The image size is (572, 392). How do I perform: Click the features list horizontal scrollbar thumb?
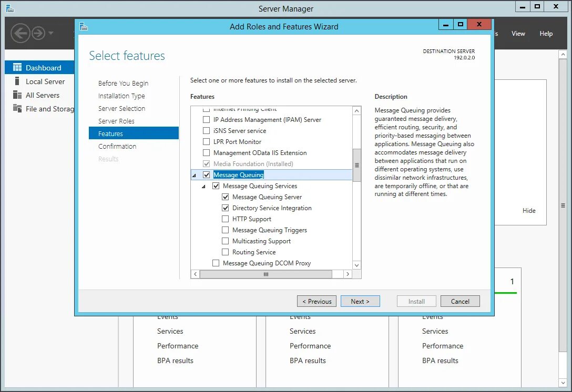pos(266,274)
